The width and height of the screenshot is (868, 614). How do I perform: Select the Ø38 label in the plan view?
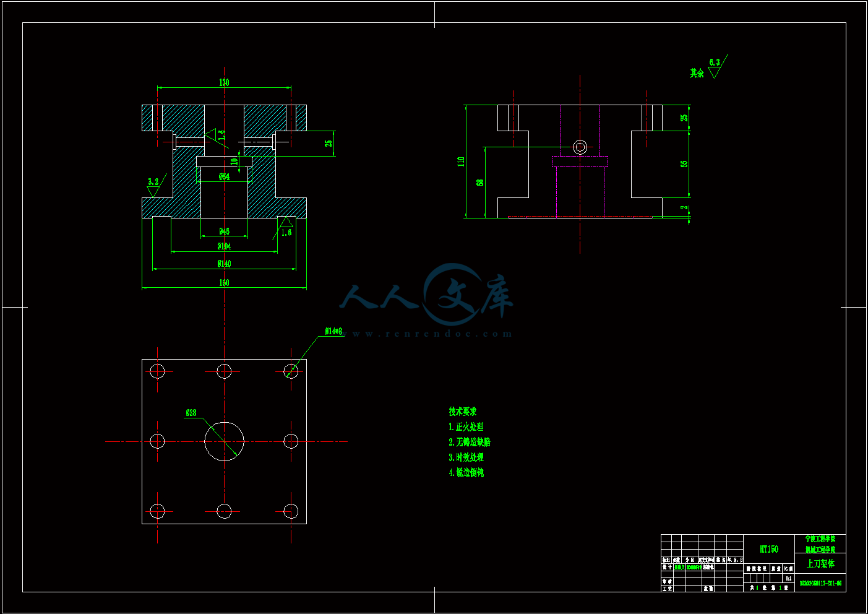tap(191, 413)
